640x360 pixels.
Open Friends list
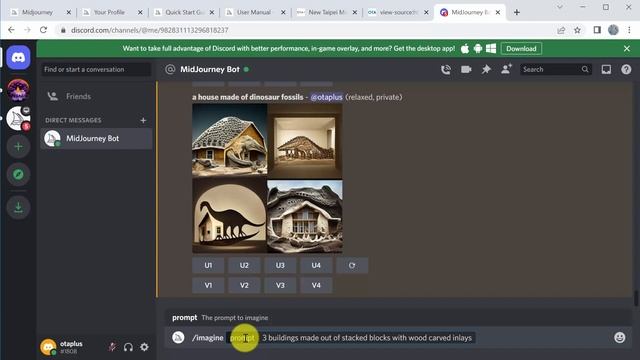(x=96, y=96)
